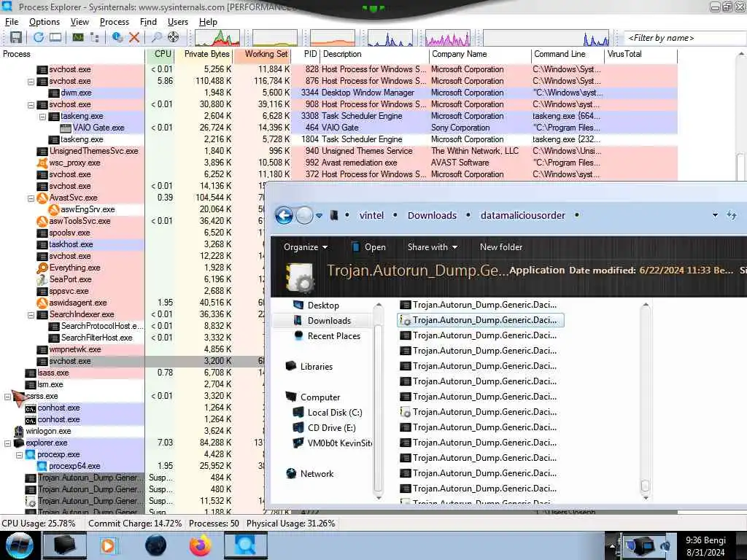The image size is (747, 560).
Task: Collapse the procexp.exe tree node
Action: coord(20,455)
